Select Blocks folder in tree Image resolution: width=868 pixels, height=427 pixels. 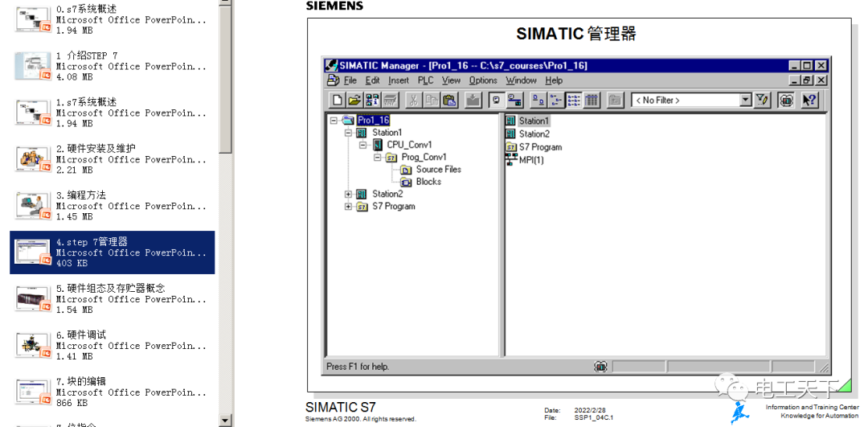click(x=428, y=182)
